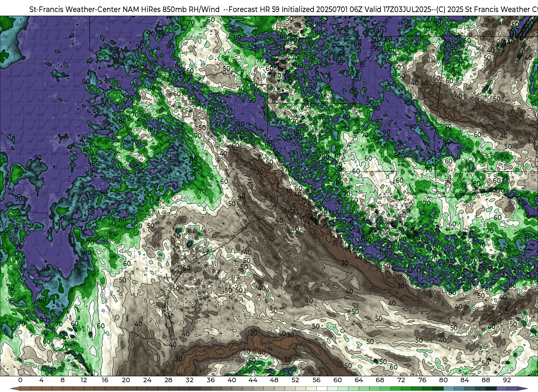Click the 60 tick label on the color scale
The height and width of the screenshot is (392, 538).
click(x=338, y=380)
